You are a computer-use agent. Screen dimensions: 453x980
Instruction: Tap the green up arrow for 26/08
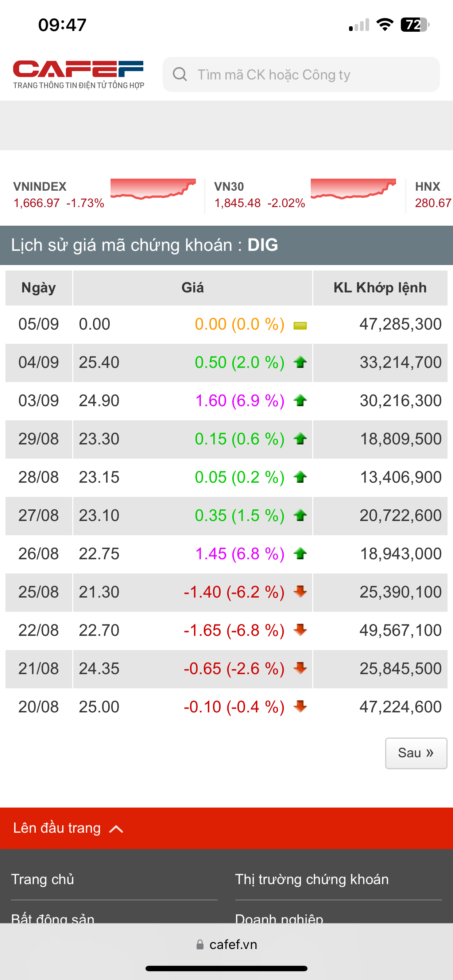[x=300, y=553]
